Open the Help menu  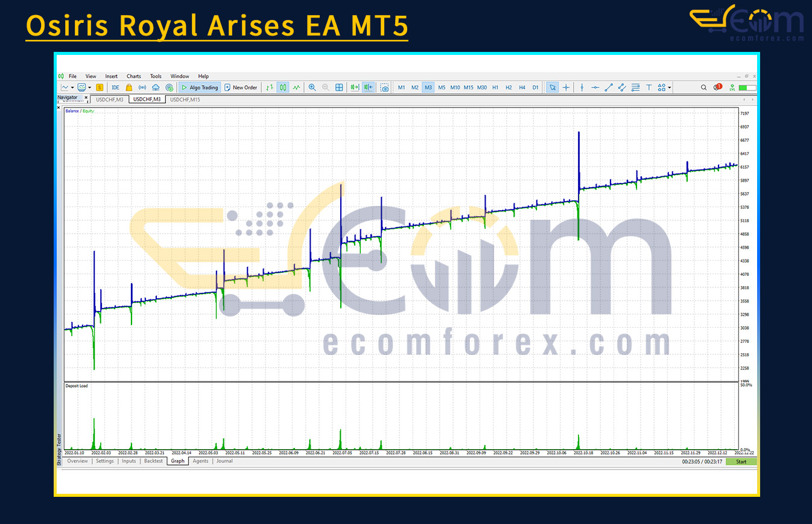[203, 76]
